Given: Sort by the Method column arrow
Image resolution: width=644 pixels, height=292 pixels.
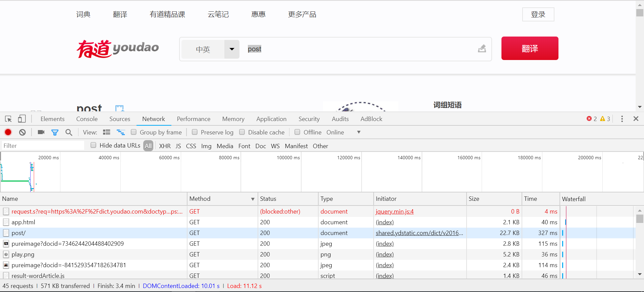Looking at the screenshot, I should click(253, 199).
